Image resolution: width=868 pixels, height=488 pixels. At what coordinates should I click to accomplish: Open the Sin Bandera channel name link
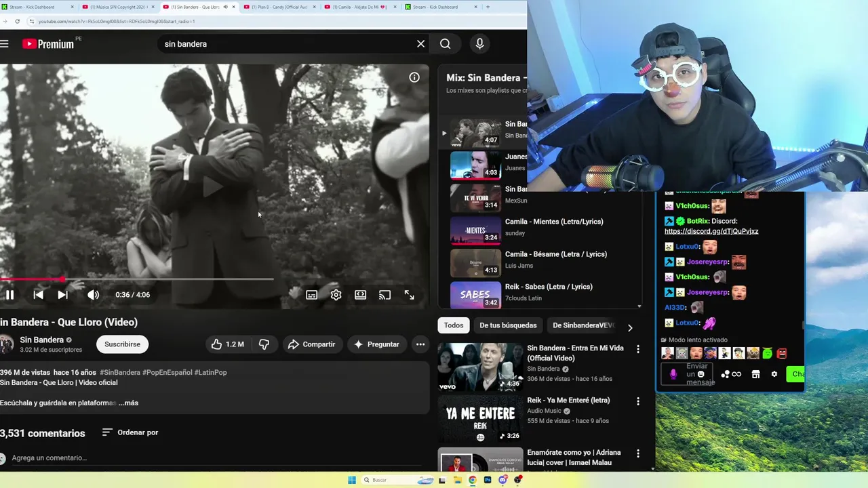[42, 340]
